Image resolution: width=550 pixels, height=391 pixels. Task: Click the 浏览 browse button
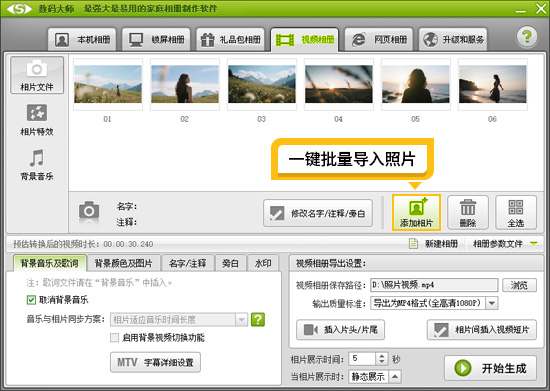(x=519, y=285)
